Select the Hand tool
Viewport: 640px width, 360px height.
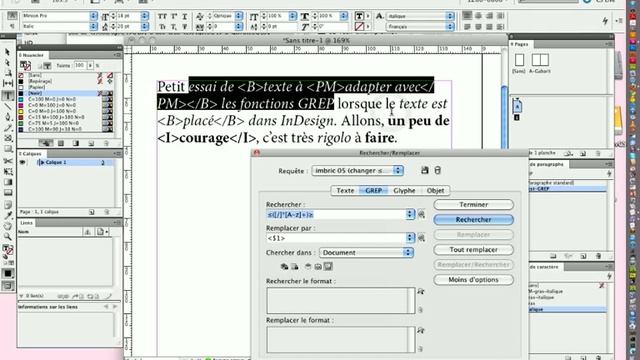[8, 226]
